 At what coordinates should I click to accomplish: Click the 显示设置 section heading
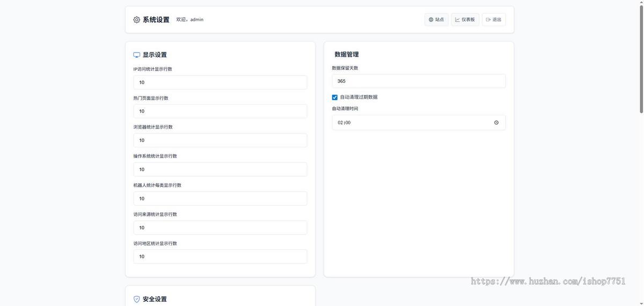(x=155, y=55)
